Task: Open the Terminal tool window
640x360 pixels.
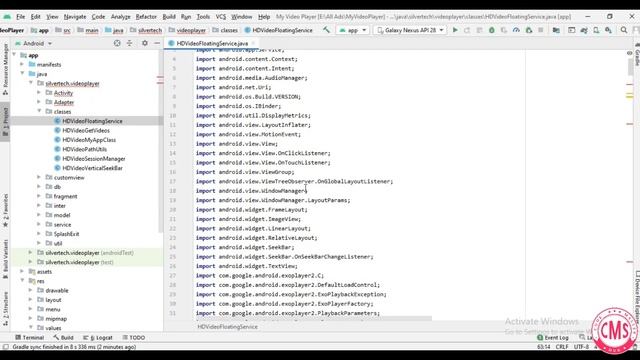Action: 29,338
